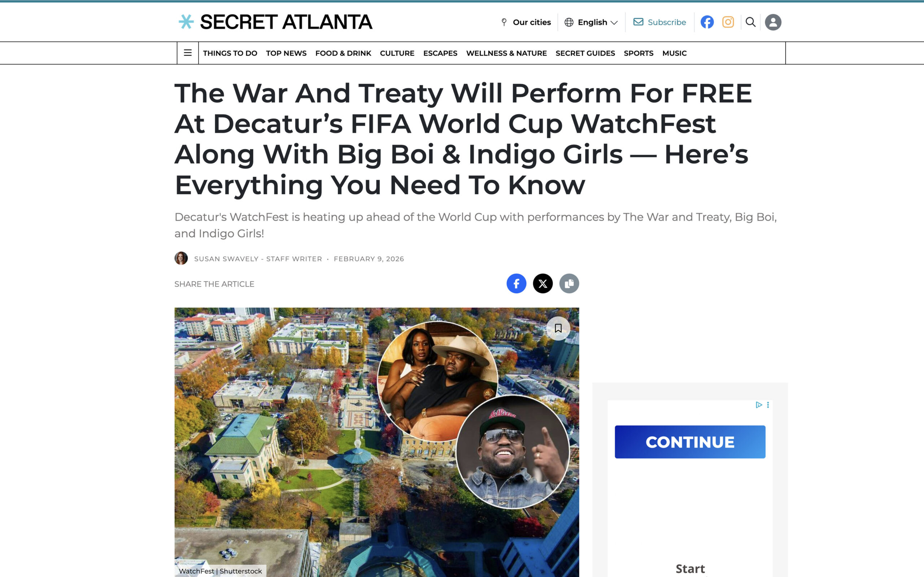
Task: Go to Things To Do section
Action: coord(230,53)
